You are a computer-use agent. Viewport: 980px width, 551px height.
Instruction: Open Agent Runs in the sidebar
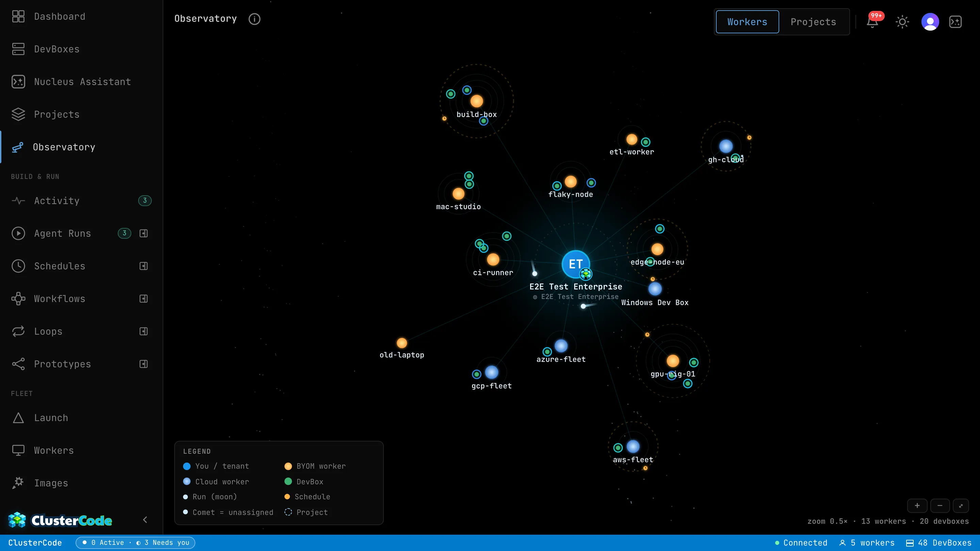coord(62,233)
